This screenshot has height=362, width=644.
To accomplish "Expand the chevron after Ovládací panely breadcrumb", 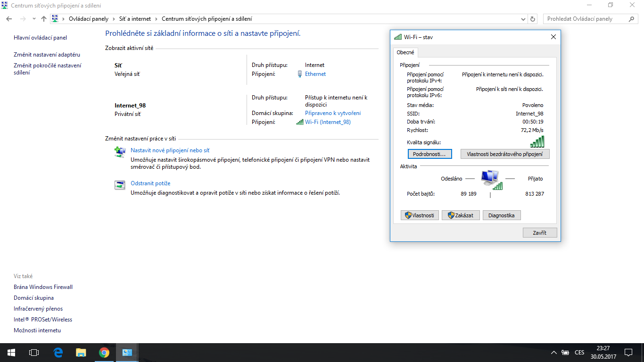I will 114,19.
